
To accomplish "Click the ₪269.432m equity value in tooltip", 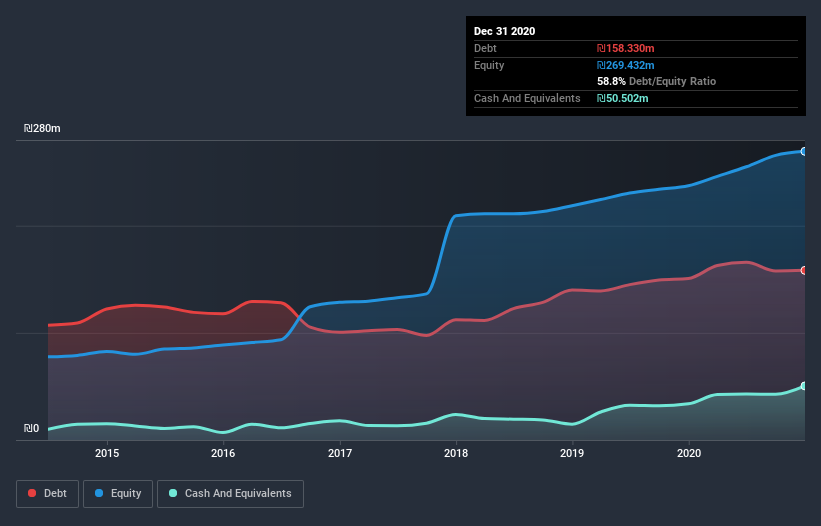I will (626, 65).
